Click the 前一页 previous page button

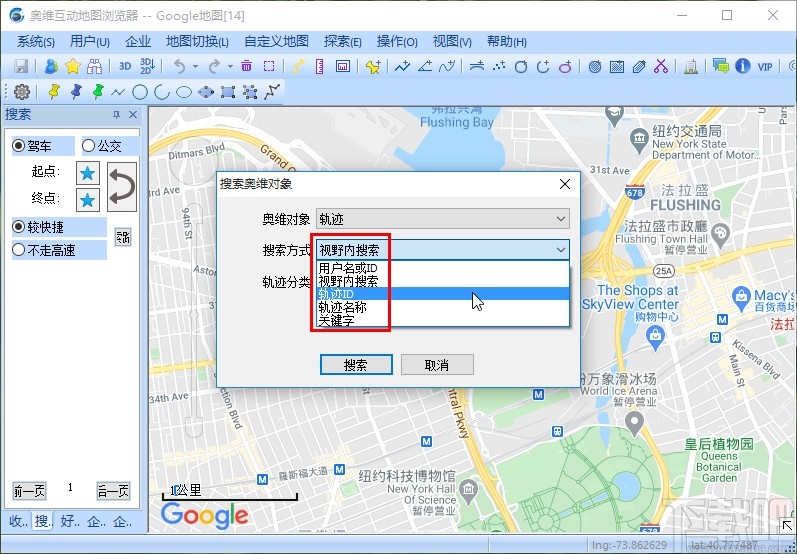click(x=29, y=491)
